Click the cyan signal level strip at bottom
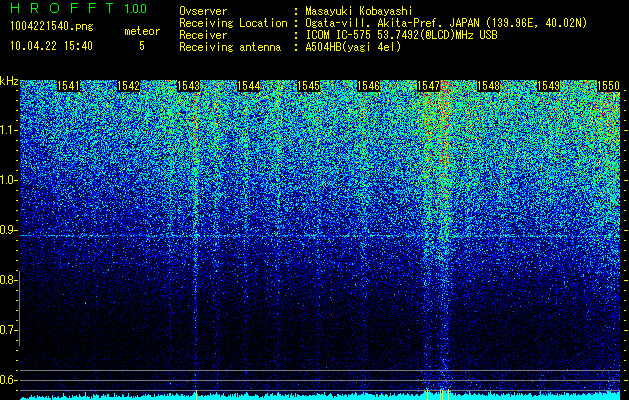The height and width of the screenshot is (400, 629). pos(320,397)
